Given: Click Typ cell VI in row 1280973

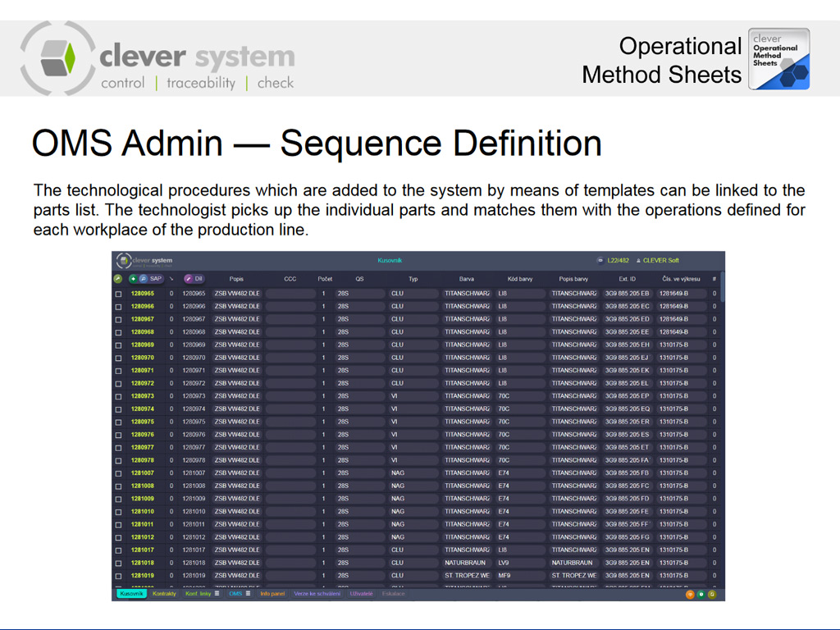Looking at the screenshot, I should 413,396.
